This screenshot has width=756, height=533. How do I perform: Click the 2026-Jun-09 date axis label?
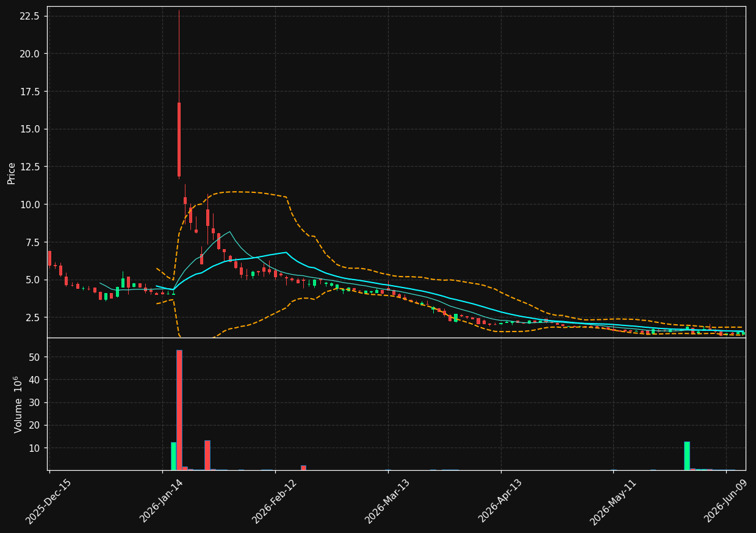726,501
